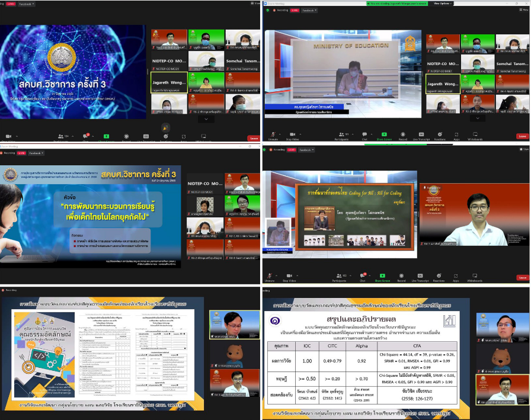
Task: Open Apps in the middle-right Zoom window
Action: click(x=456, y=277)
